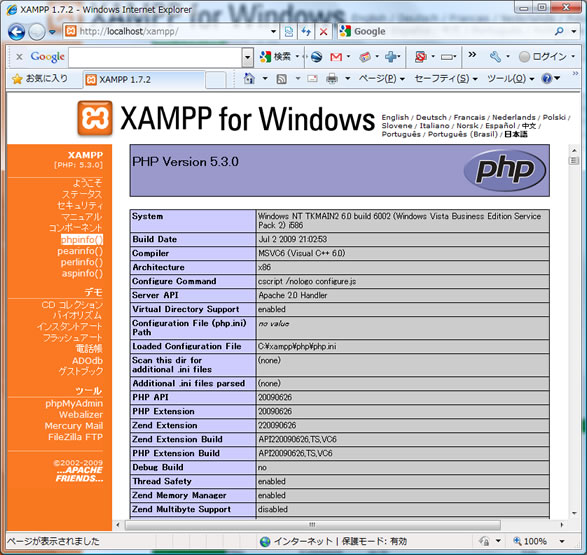Click the Home icon in command bar
The image size is (587, 555).
[x=249, y=79]
